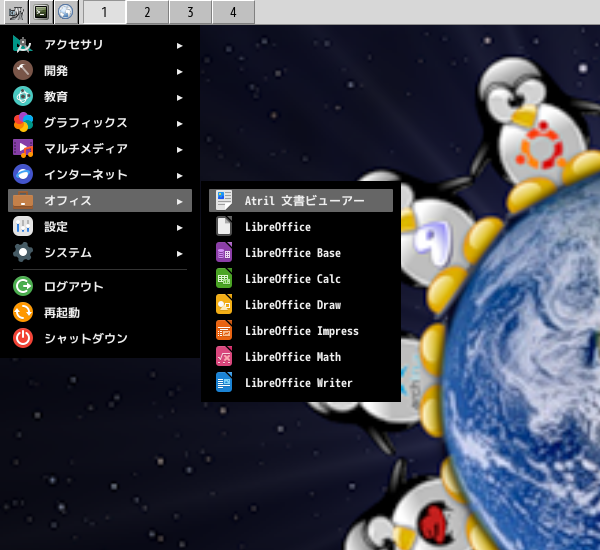Launch LibreOffice Writer
This screenshot has width=600, height=550.
click(298, 383)
